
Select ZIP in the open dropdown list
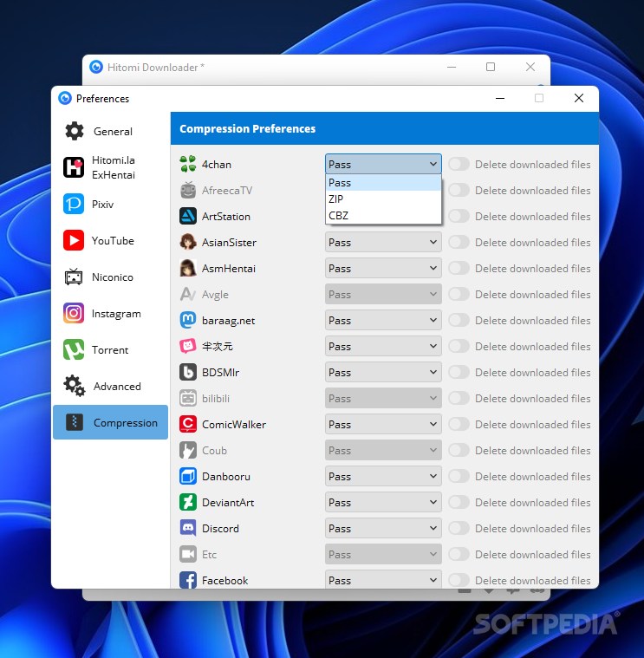[x=383, y=199]
